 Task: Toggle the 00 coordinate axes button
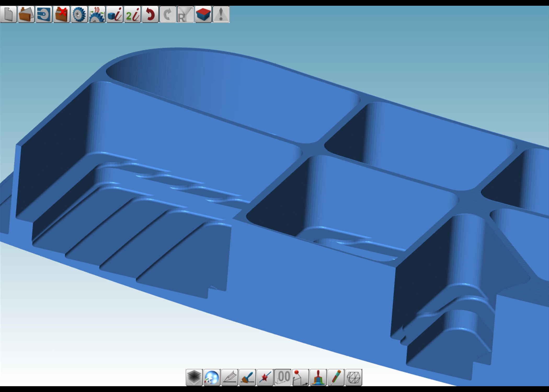coord(283,377)
